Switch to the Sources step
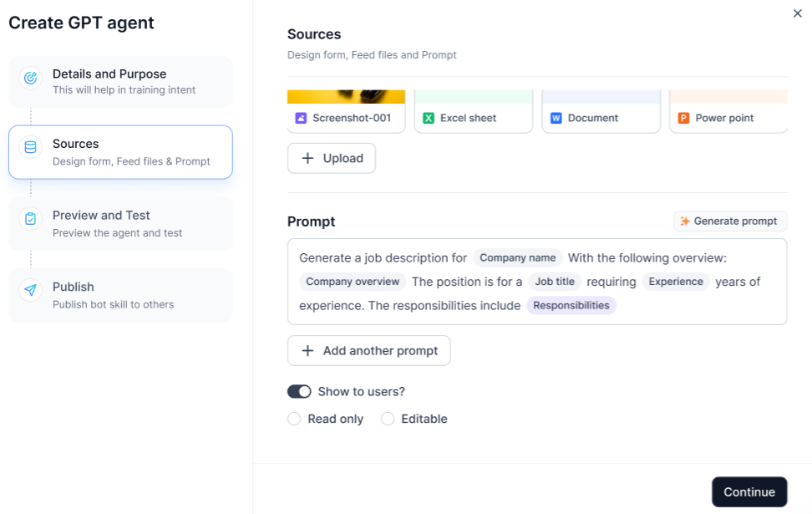 [x=119, y=150]
